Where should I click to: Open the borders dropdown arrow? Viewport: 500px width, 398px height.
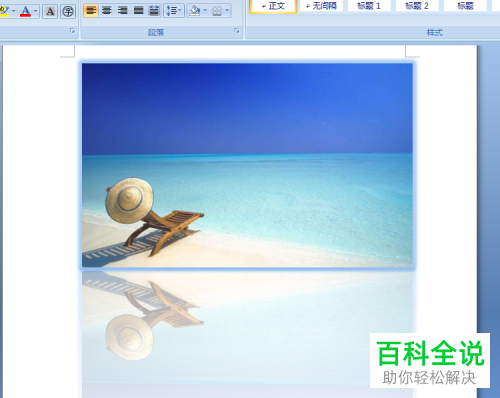coord(227,11)
